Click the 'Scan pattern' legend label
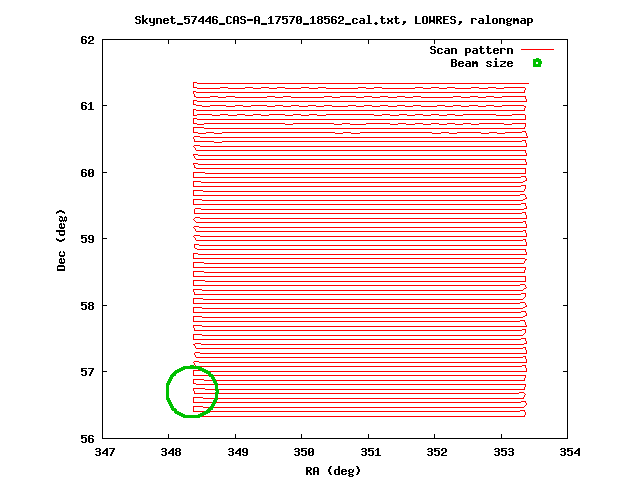 (x=471, y=50)
